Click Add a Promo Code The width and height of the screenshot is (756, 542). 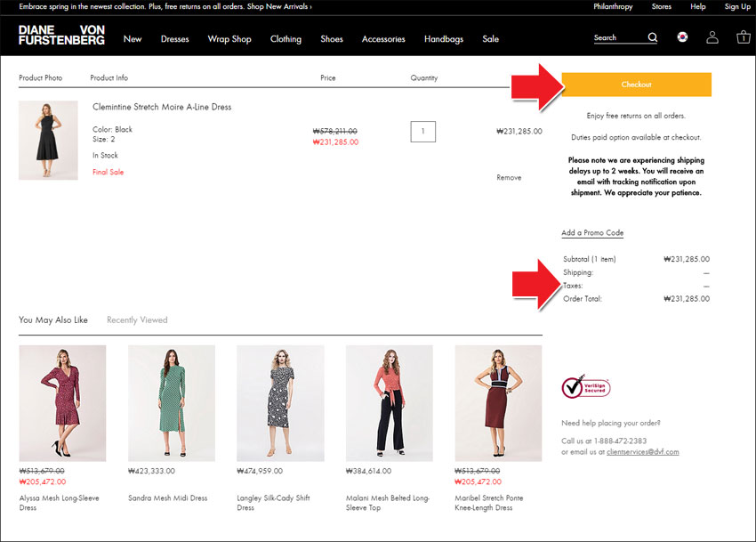click(x=592, y=232)
